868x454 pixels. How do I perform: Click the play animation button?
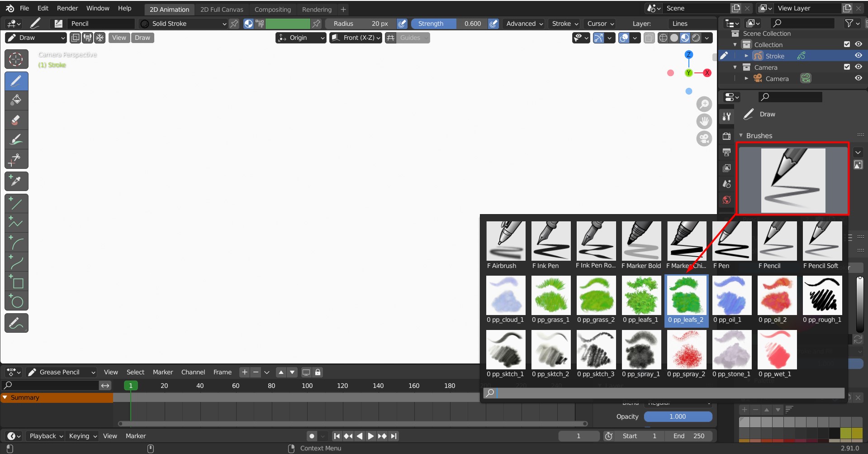coord(370,436)
